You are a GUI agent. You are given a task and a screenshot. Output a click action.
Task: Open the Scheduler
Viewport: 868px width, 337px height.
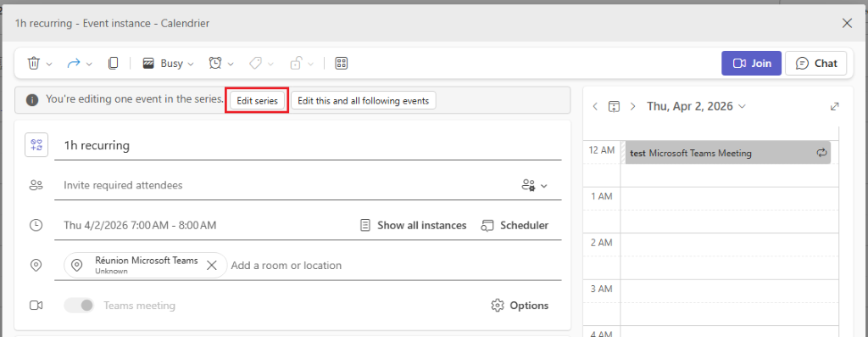coord(515,226)
